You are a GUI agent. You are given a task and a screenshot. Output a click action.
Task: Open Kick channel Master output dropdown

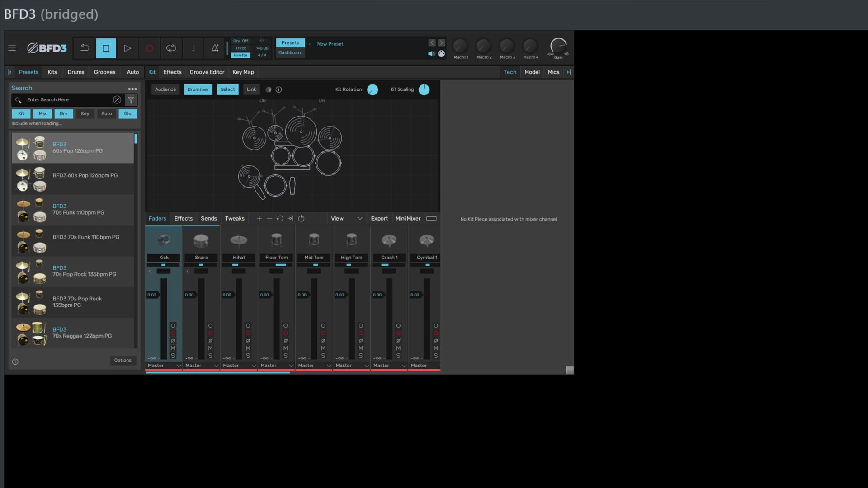tap(164, 366)
